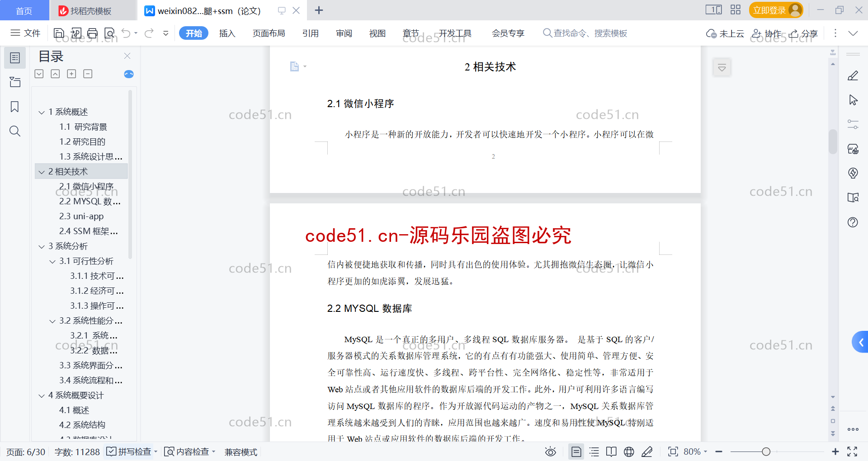Click zoom out minus button
The image size is (868, 461).
pos(719,452)
